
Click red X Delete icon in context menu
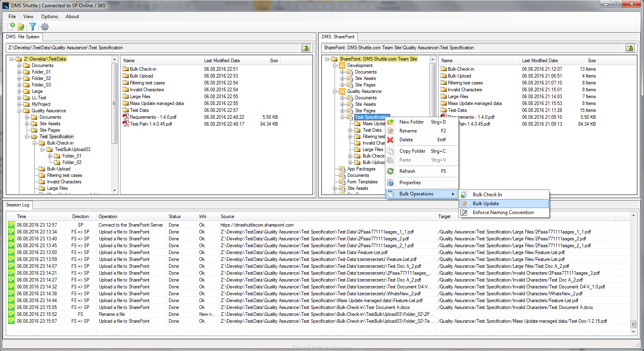coord(390,140)
